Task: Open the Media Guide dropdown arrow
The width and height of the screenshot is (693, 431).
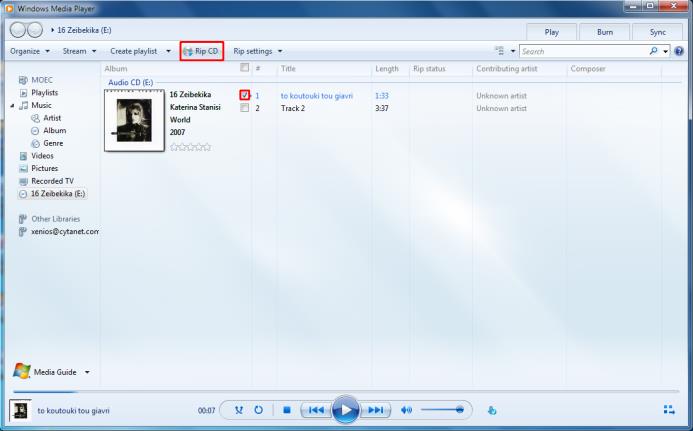Action: point(87,372)
